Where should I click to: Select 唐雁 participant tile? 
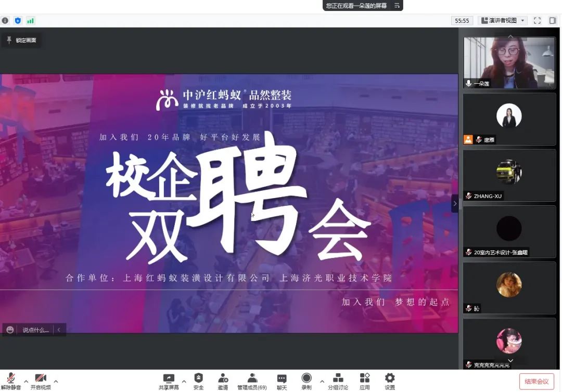coord(509,119)
